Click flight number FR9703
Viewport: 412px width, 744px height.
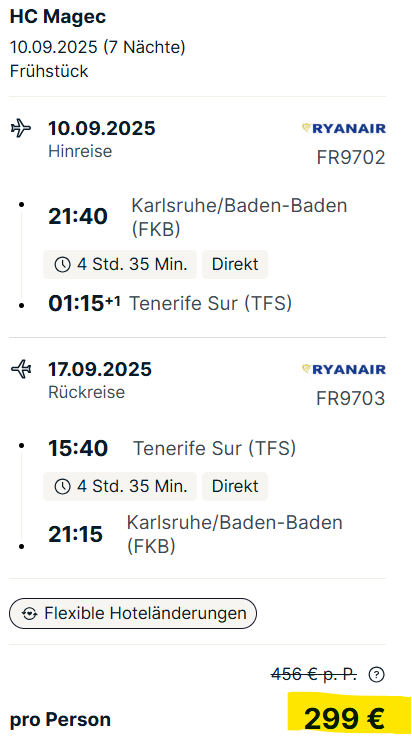(351, 398)
